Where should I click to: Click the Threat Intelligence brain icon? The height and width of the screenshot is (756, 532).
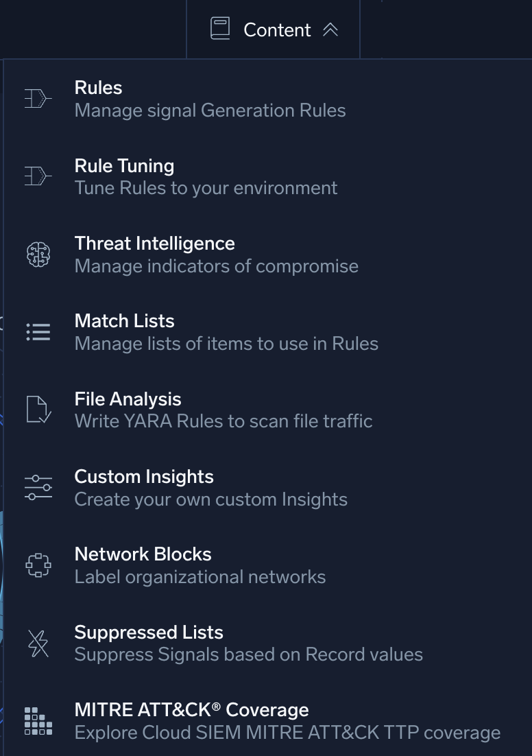38,254
